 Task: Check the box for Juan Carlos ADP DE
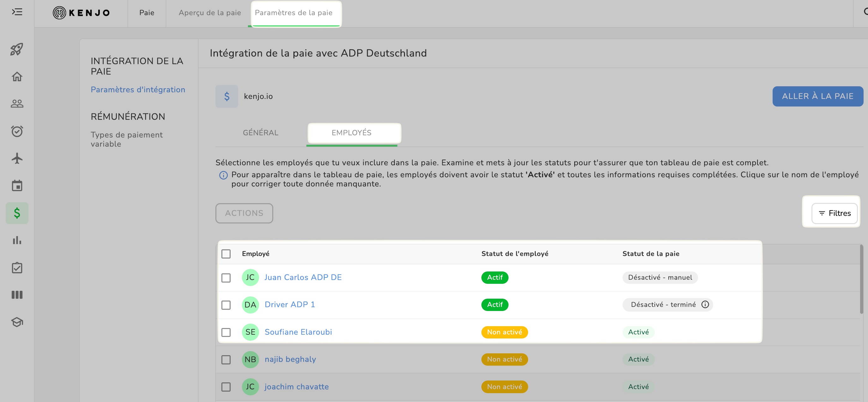pyautogui.click(x=226, y=277)
